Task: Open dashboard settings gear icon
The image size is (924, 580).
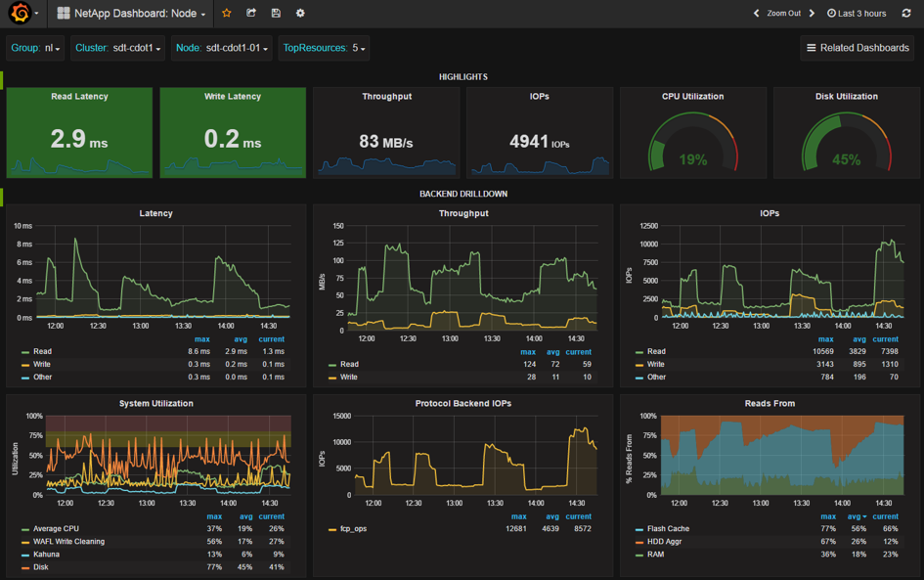Action: click(300, 14)
